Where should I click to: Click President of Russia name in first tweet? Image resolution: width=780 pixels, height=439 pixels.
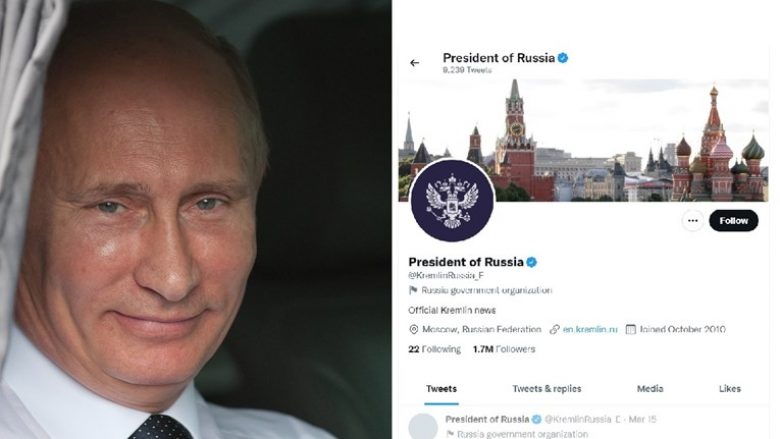tap(487, 419)
